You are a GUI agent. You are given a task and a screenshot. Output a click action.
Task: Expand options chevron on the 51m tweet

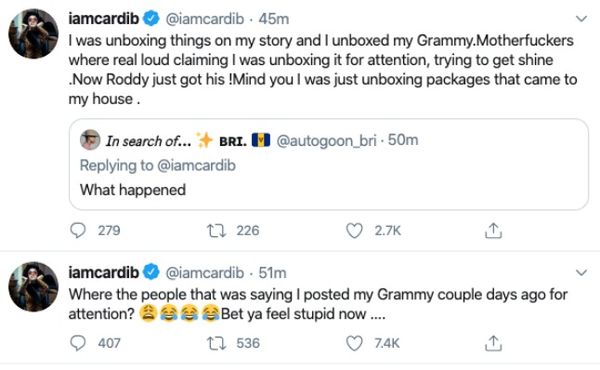pyautogui.click(x=581, y=272)
